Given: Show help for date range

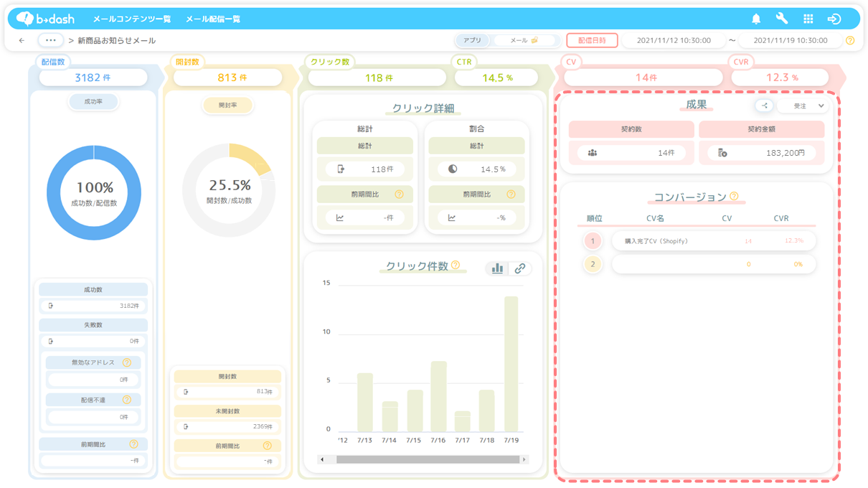Looking at the screenshot, I should [x=850, y=41].
